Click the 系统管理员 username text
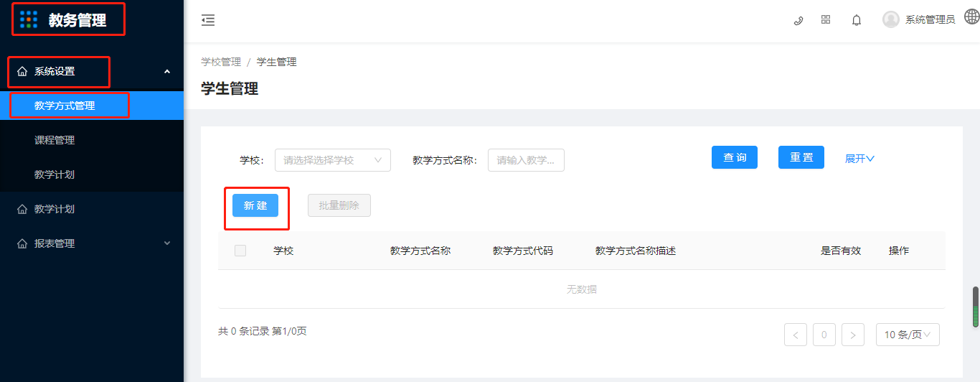Screen dimensions: 980x382 pyautogui.click(x=930, y=20)
